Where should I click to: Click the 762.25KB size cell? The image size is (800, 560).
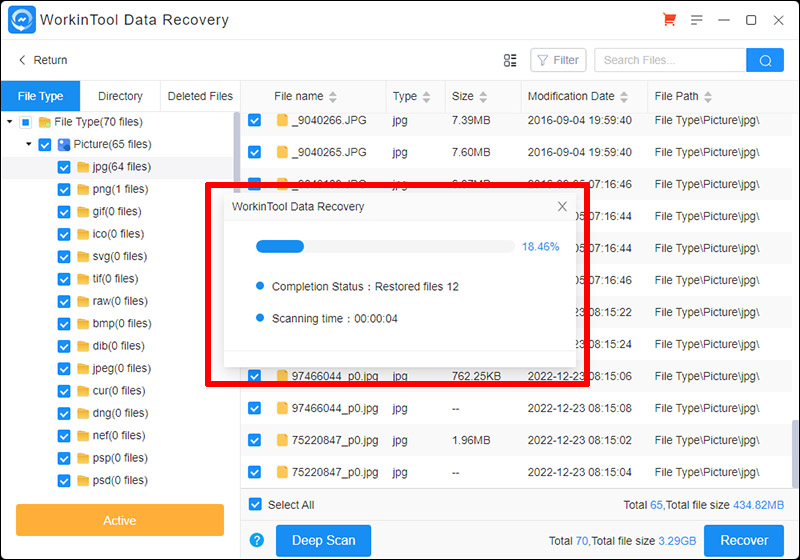pyautogui.click(x=476, y=376)
